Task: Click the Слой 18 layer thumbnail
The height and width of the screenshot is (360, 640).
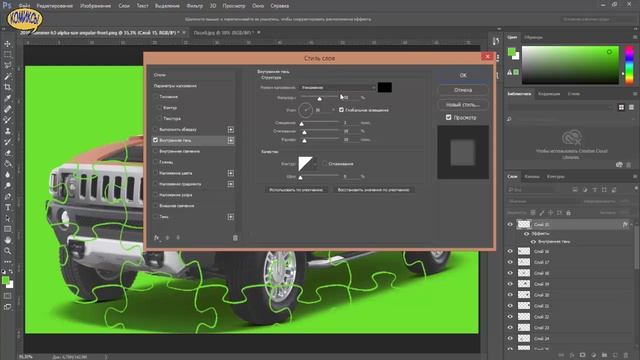Action: tap(524, 273)
